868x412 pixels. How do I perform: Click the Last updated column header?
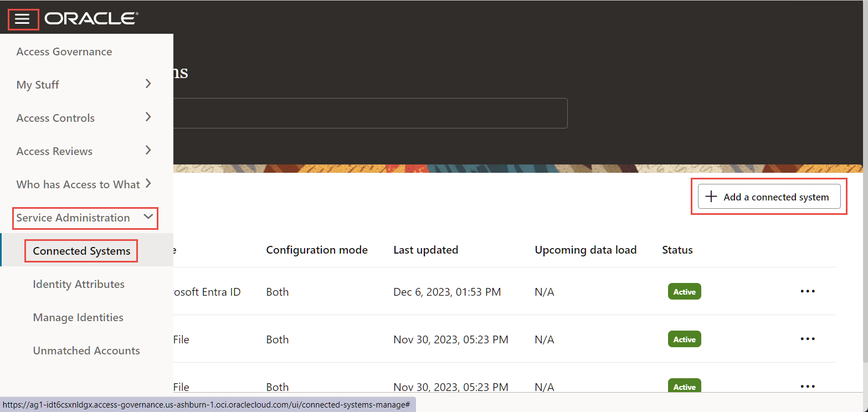pyautogui.click(x=425, y=250)
